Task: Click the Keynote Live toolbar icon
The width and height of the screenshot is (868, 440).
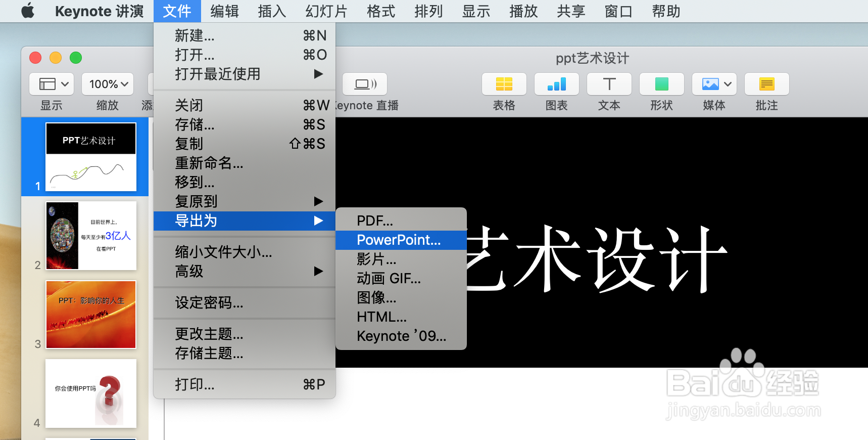Action: [365, 84]
